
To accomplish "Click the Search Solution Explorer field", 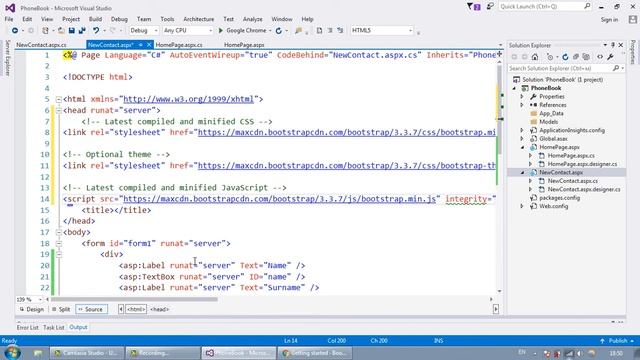I will (567, 68).
